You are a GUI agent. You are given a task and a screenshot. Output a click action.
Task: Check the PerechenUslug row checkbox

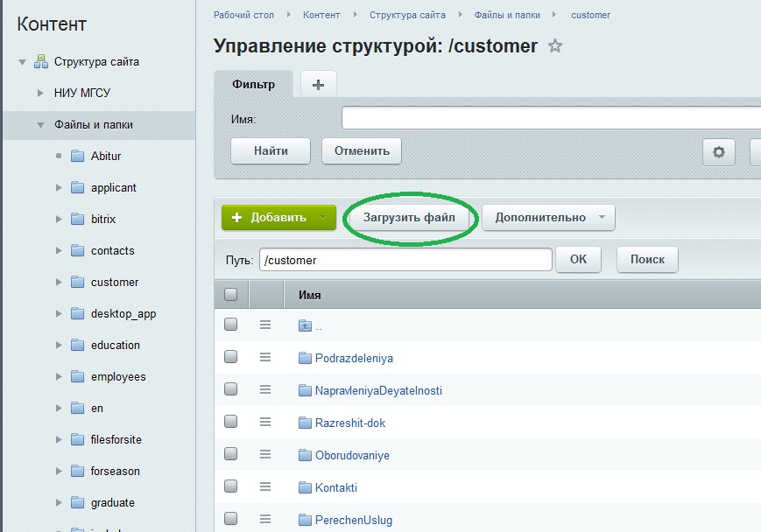[230, 518]
